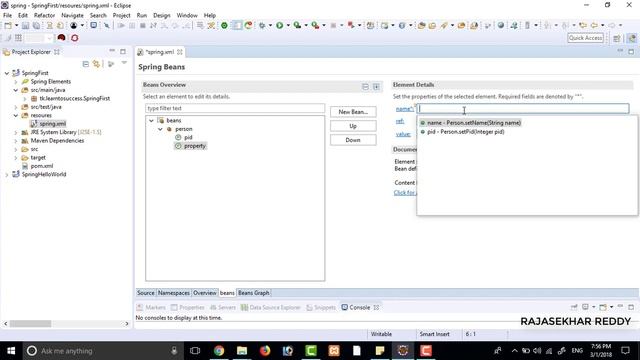This screenshot has height=360, width=640.
Task: Select the name - Person.setName(String name) suggestion
Action: tap(470, 123)
